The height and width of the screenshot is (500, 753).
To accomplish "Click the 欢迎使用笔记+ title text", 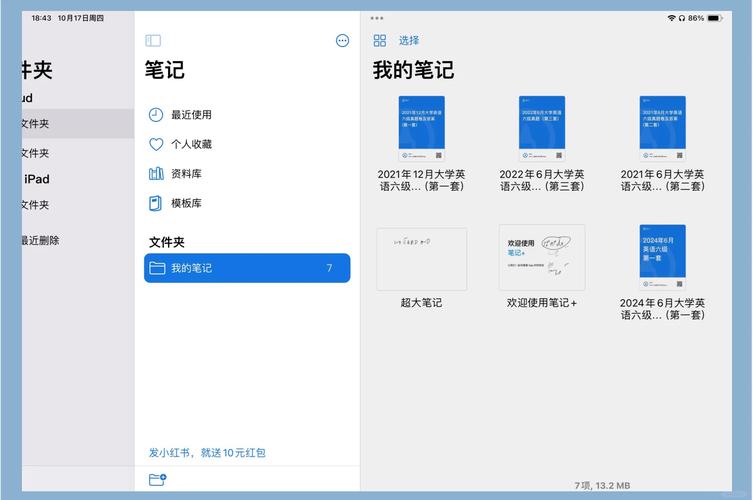I will coord(542,303).
